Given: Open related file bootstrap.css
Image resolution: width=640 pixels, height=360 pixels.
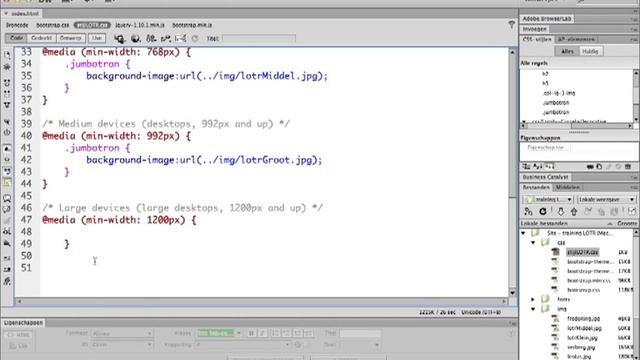Looking at the screenshot, I should tap(53, 25).
